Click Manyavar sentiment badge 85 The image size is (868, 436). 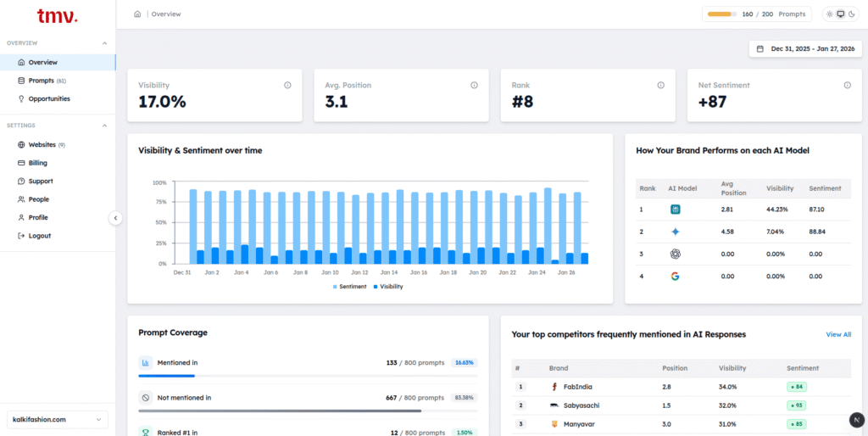pos(797,424)
